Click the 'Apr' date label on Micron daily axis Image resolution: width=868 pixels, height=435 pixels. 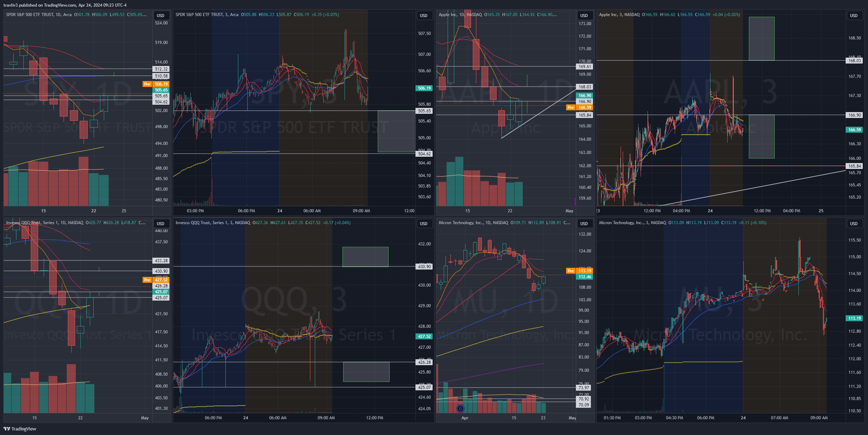point(465,418)
